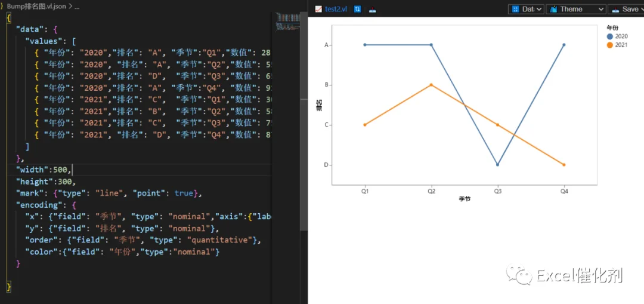The image size is (644, 304).
Task: Click the 2020 data point at Q2
Action: [x=431, y=45]
